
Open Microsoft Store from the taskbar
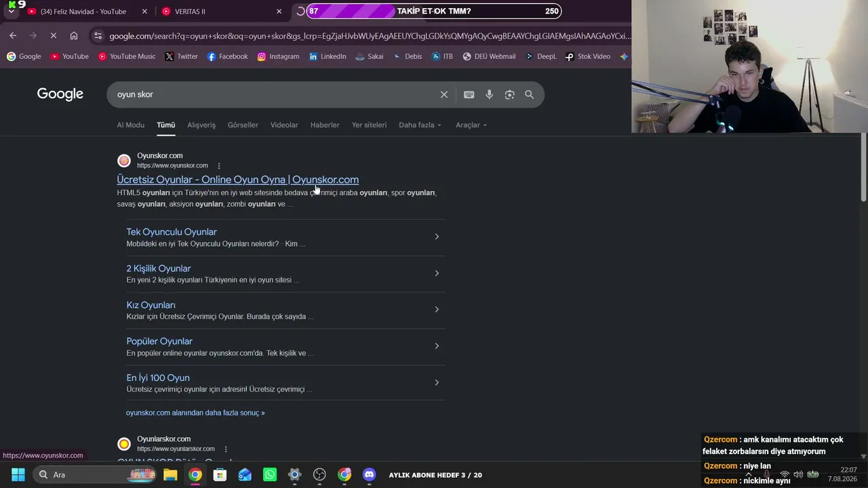click(x=220, y=474)
